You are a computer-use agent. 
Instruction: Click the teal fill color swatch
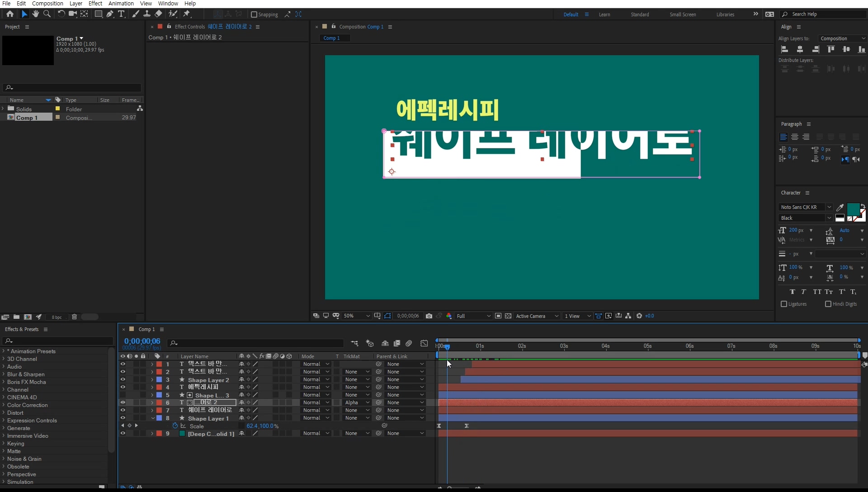click(x=853, y=209)
